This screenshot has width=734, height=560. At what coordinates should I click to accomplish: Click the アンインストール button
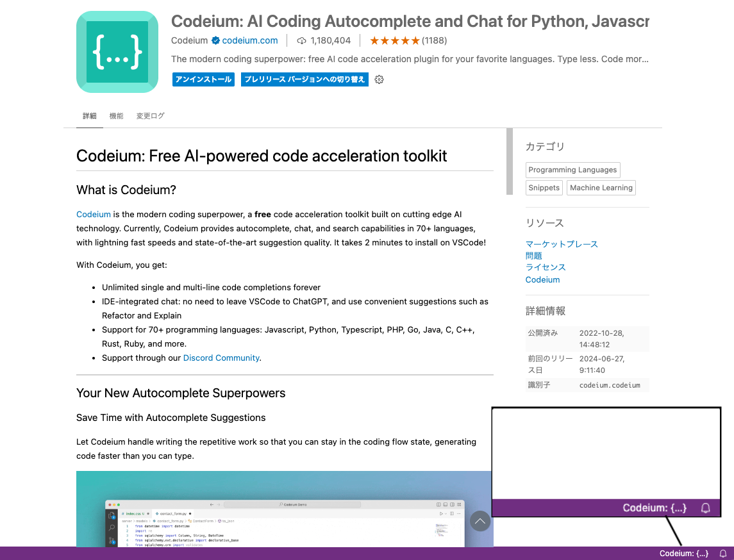(203, 79)
